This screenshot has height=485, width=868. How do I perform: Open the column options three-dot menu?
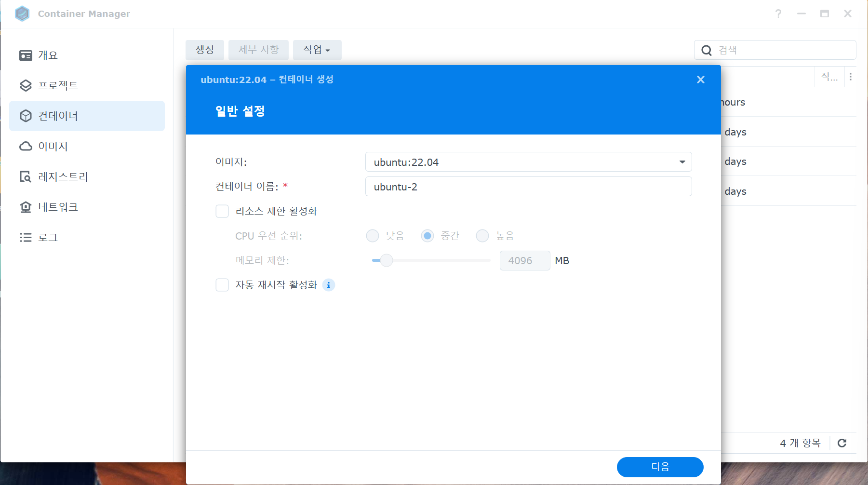click(851, 77)
